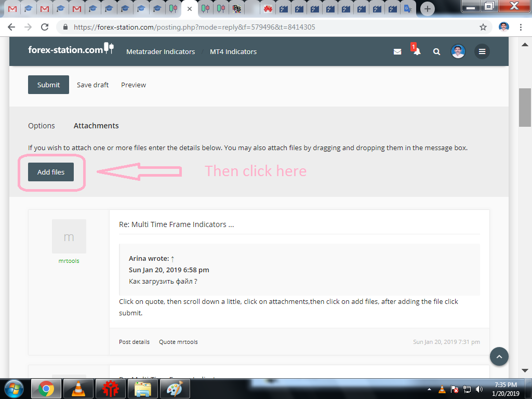The height and width of the screenshot is (399, 532).
Task: Open mrtools avatar placeholder
Action: [x=69, y=236]
